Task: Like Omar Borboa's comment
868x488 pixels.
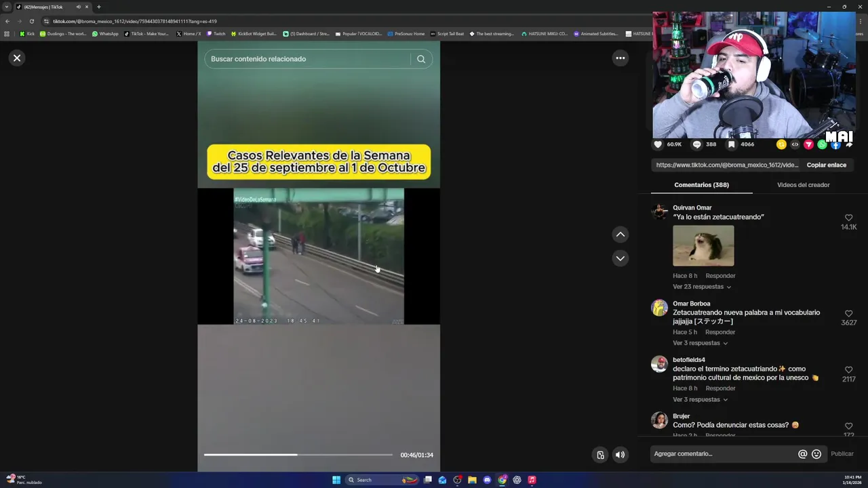Action: tap(848, 314)
